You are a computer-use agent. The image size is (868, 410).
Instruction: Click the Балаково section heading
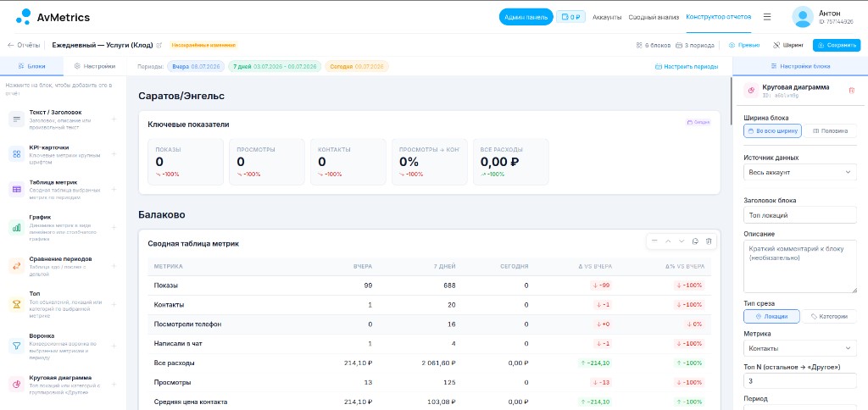[x=162, y=214]
